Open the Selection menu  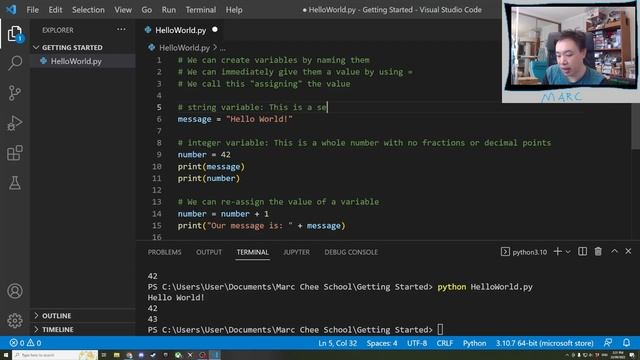point(88,9)
